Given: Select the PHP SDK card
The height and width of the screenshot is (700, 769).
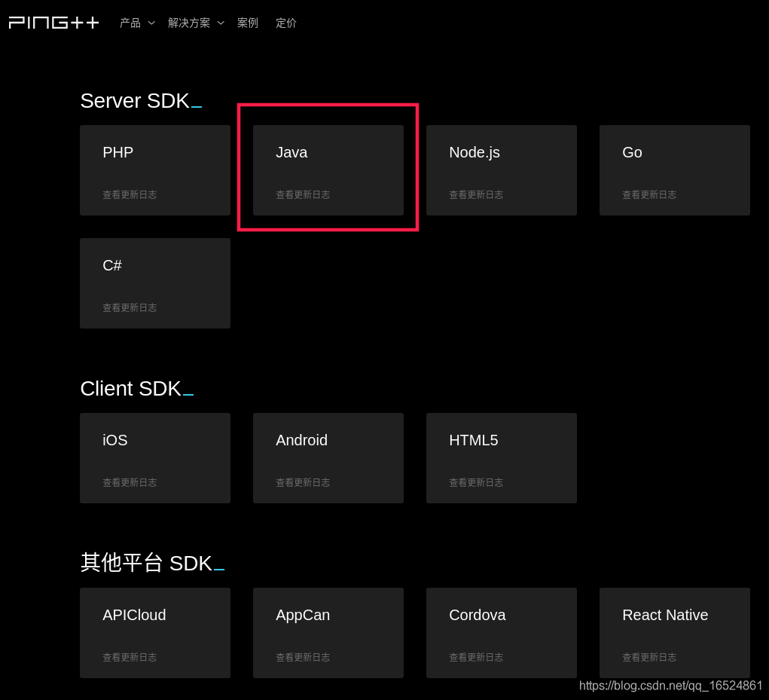Looking at the screenshot, I should pos(155,170).
